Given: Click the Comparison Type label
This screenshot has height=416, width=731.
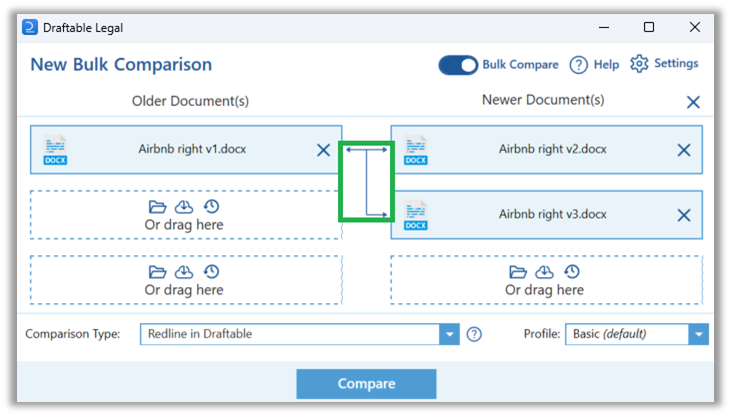Looking at the screenshot, I should coord(73,334).
